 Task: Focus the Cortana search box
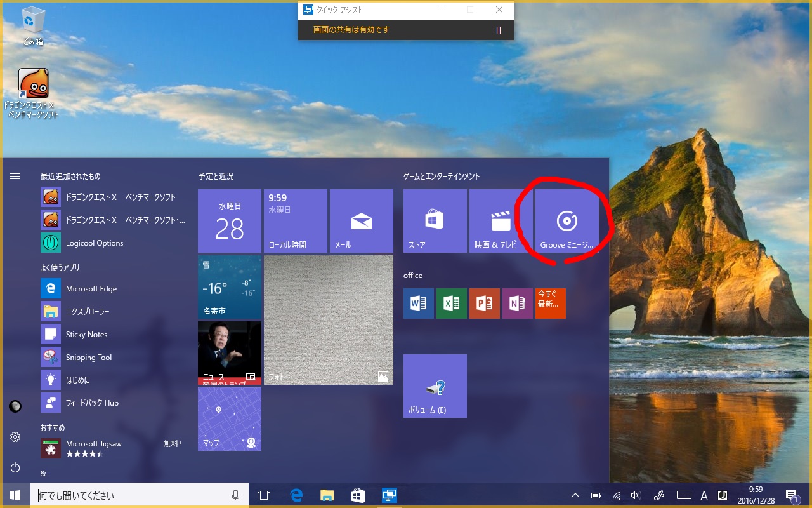point(140,495)
